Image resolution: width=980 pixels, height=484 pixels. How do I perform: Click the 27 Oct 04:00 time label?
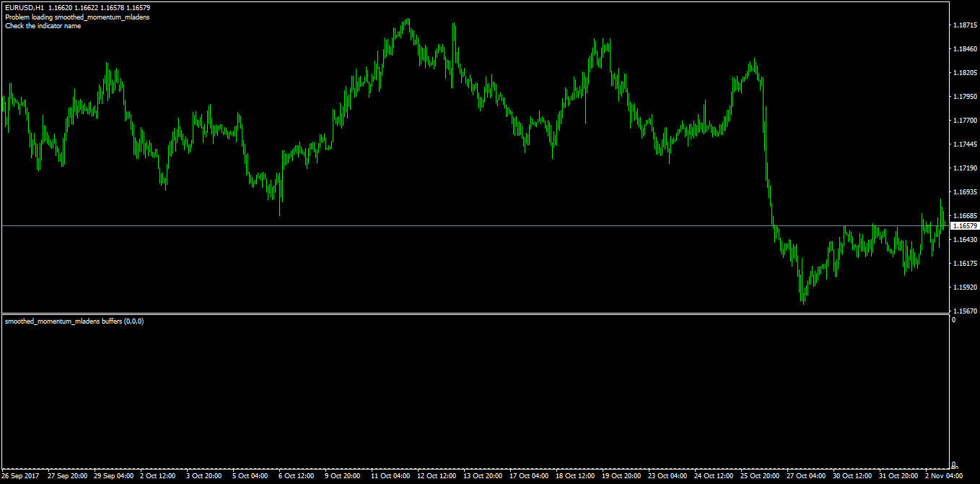click(807, 476)
